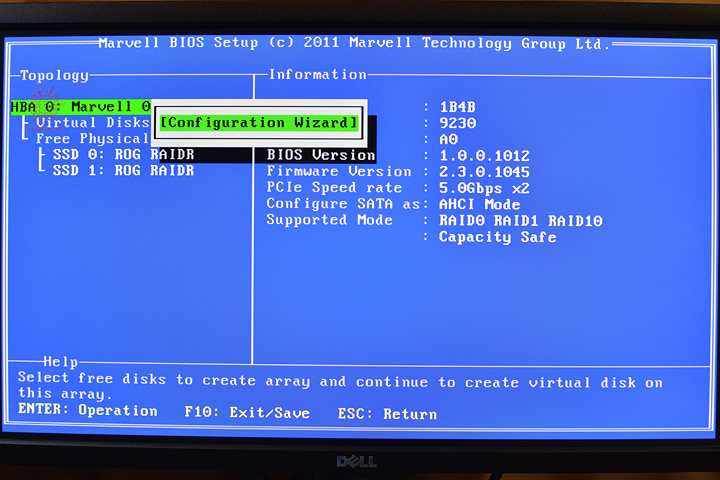
Task: Click the Topology panel title
Action: (54, 75)
